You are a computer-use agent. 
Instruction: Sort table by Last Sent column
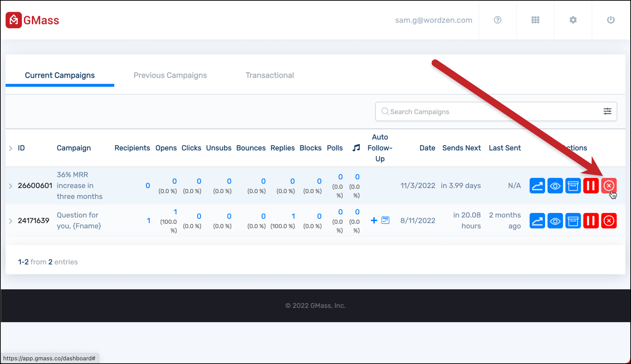pyautogui.click(x=505, y=148)
